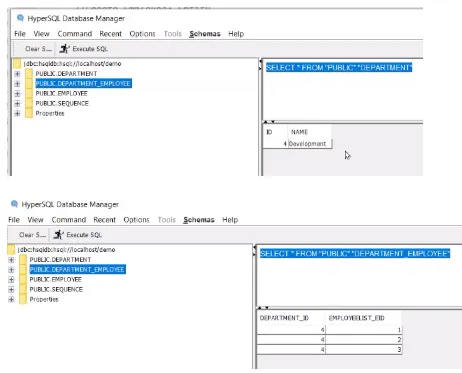This screenshot has height=373, width=462.
Task: Open Options menu in top window
Action: pos(142,34)
